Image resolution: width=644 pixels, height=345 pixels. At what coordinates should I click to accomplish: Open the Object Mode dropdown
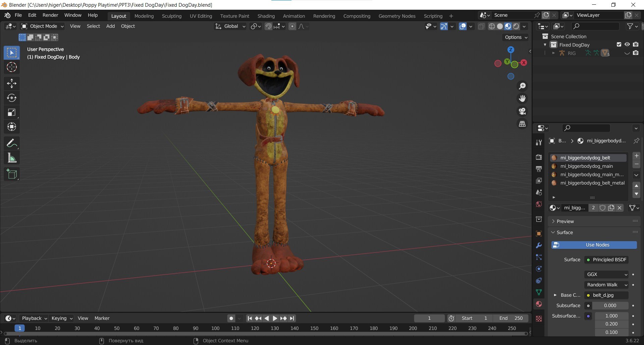pos(42,26)
